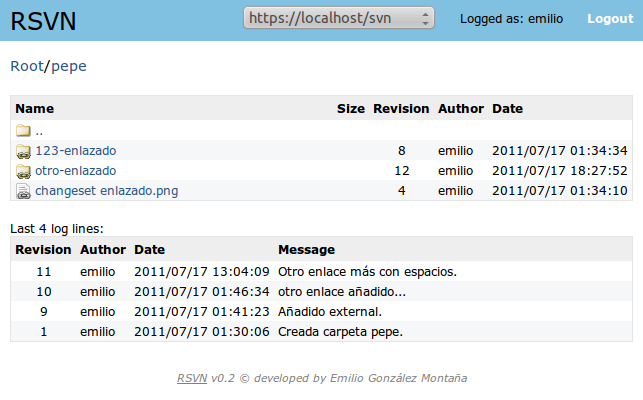Click the Revision header in the log table
This screenshot has height=400, width=643.
[43, 250]
